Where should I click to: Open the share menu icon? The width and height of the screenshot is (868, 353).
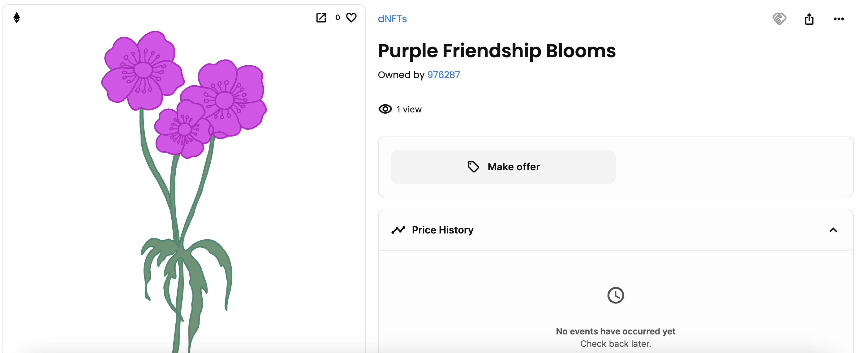pyautogui.click(x=809, y=19)
